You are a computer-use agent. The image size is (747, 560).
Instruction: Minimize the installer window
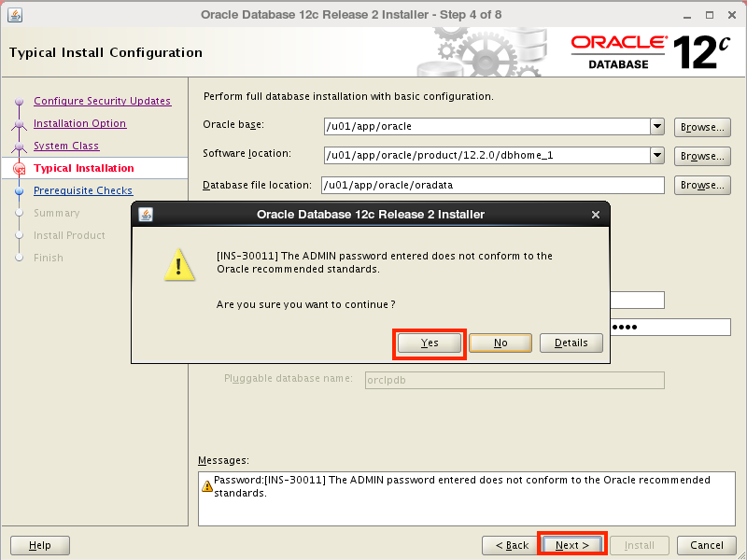point(687,15)
